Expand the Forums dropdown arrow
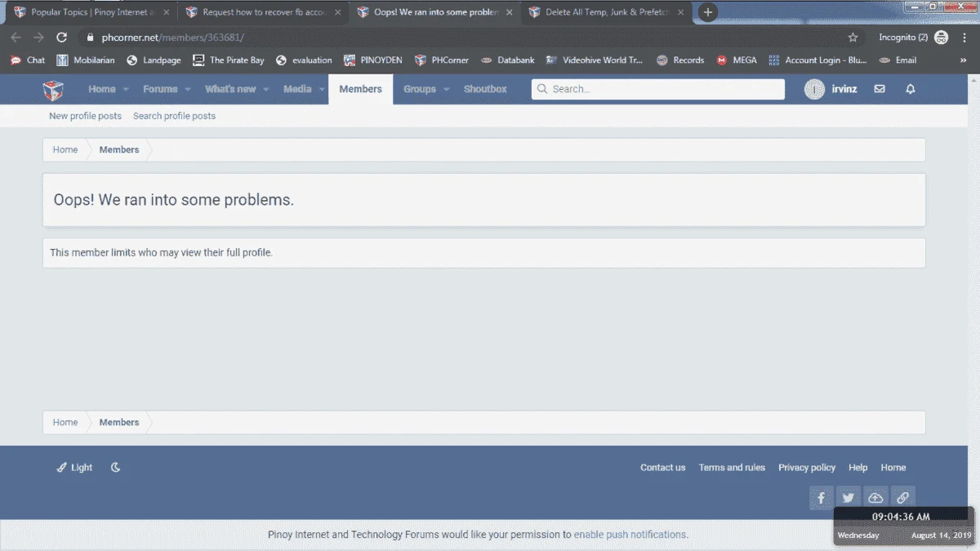 (x=187, y=90)
